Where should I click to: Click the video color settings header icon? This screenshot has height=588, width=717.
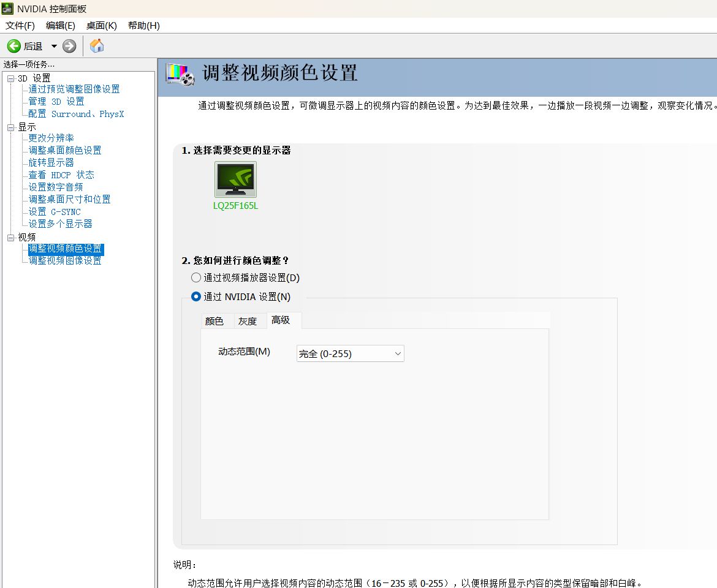point(180,75)
